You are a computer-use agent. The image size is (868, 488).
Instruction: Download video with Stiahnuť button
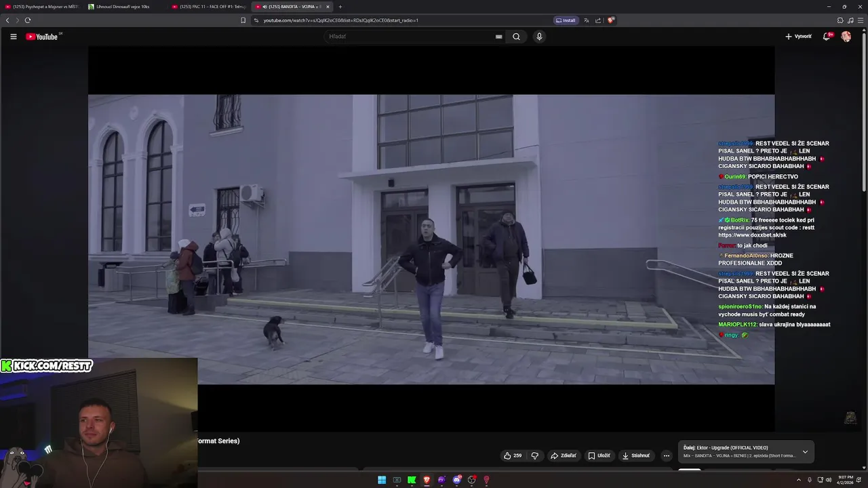pos(636,455)
